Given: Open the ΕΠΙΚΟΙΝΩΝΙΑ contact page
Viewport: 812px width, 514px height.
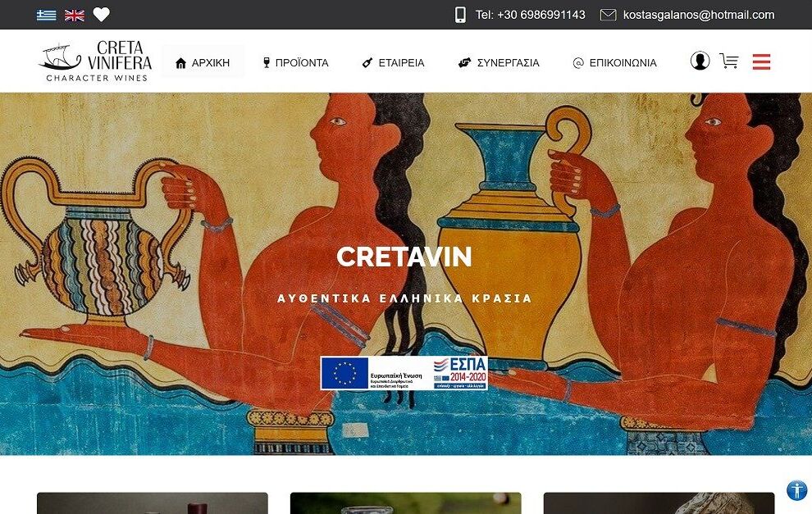Looking at the screenshot, I should (x=614, y=62).
